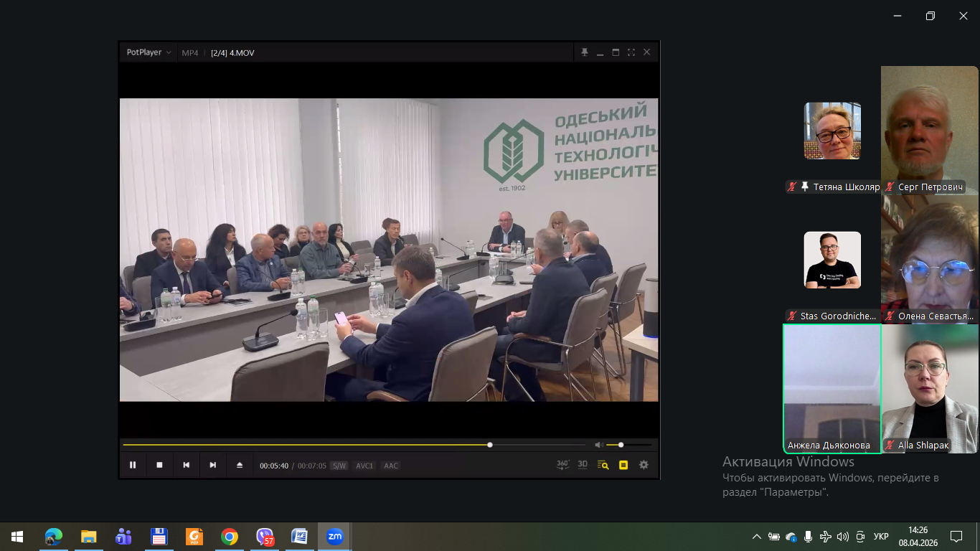Enable 360 degree video mode
Screen dimensions: 980x551
[x=563, y=465]
